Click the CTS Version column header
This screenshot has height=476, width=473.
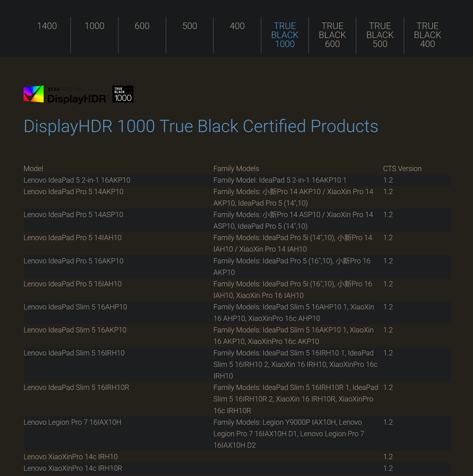402,169
